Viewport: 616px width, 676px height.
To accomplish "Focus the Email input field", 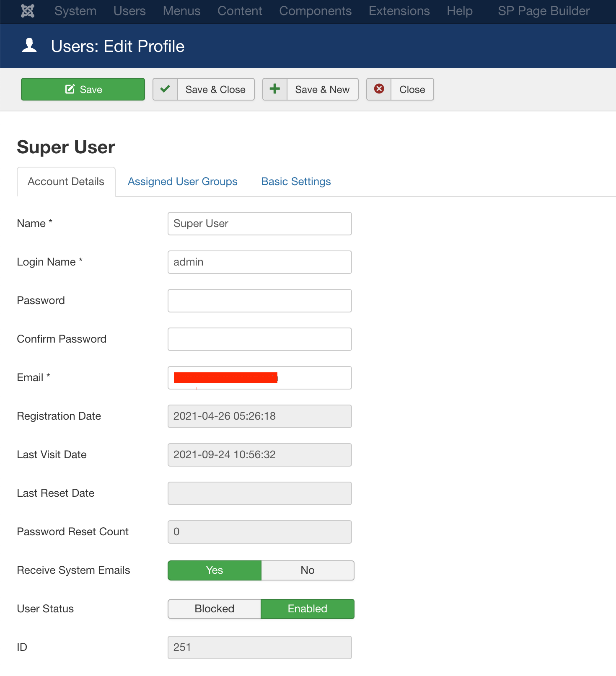I will (x=260, y=378).
